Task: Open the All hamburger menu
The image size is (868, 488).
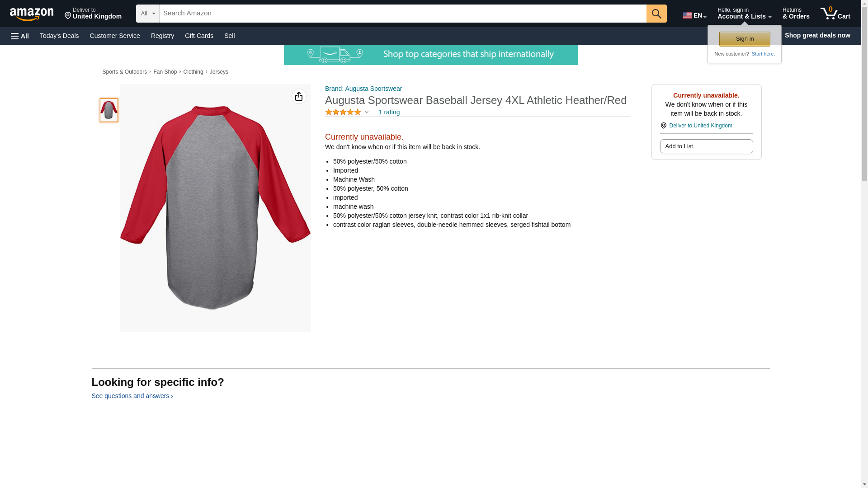Action: 20,36
